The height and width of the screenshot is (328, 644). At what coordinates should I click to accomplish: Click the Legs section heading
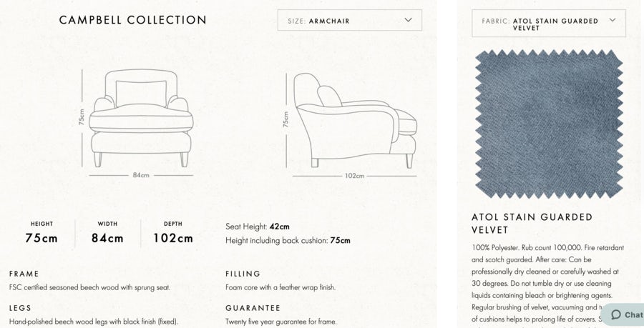20,308
